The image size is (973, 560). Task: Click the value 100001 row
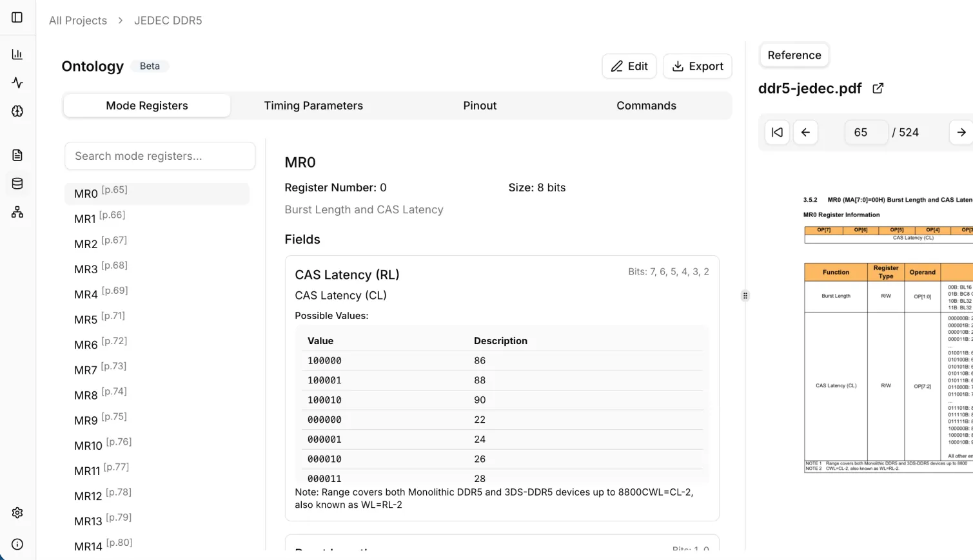pos(502,380)
